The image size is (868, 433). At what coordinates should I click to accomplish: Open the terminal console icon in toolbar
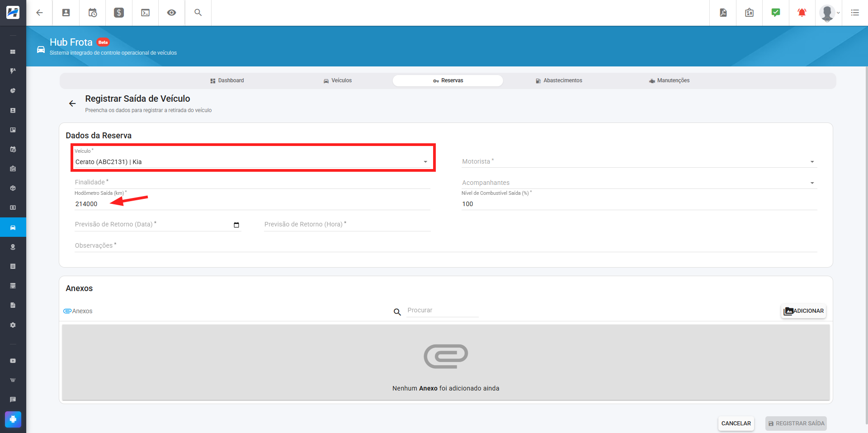click(x=145, y=13)
